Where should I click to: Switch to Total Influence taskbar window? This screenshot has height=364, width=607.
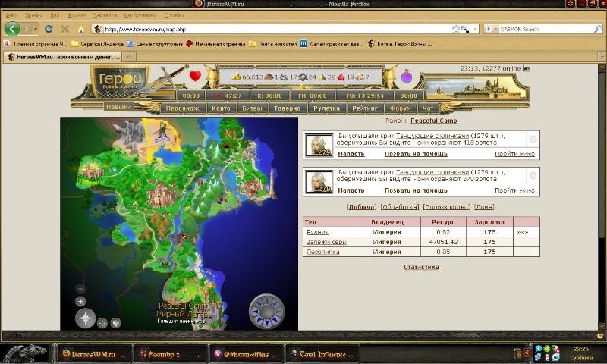[322, 354]
